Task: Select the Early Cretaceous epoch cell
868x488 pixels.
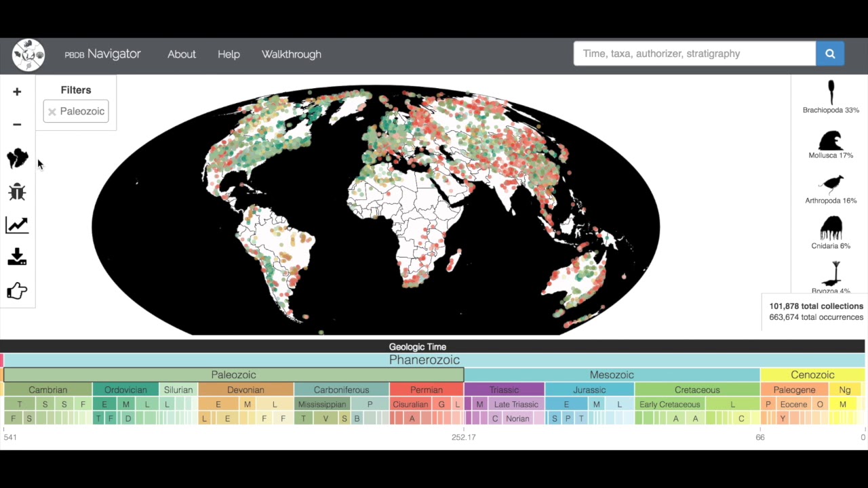Action: [x=669, y=405]
